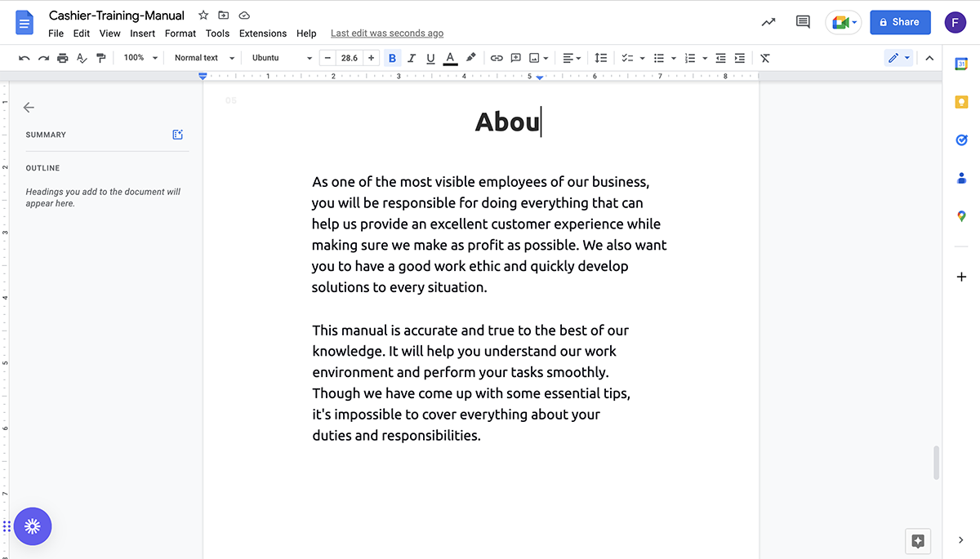This screenshot has height=559, width=980.
Task: Click the Share button
Action: click(x=900, y=22)
